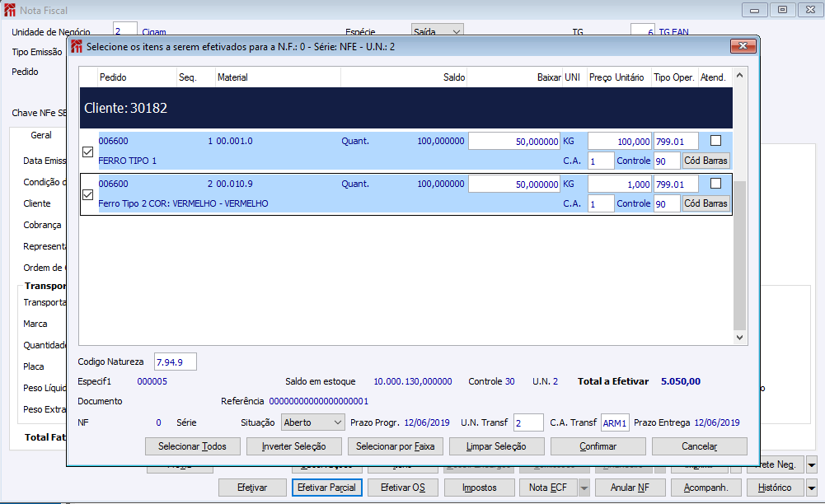The width and height of the screenshot is (825, 504).
Task: Click the Prazo Entrega date 12/06/2019
Action: 717,422
